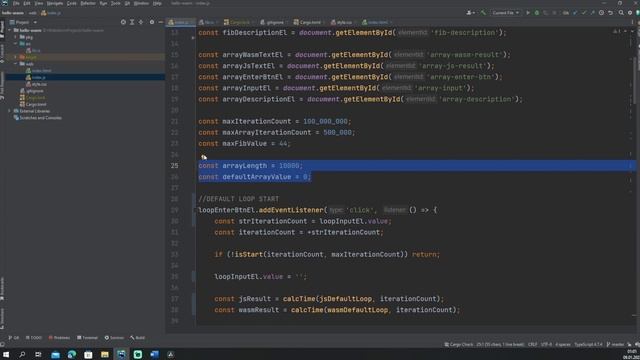640x360 pixels.
Task: Show Git history clock icon
Action: [x=601, y=13]
